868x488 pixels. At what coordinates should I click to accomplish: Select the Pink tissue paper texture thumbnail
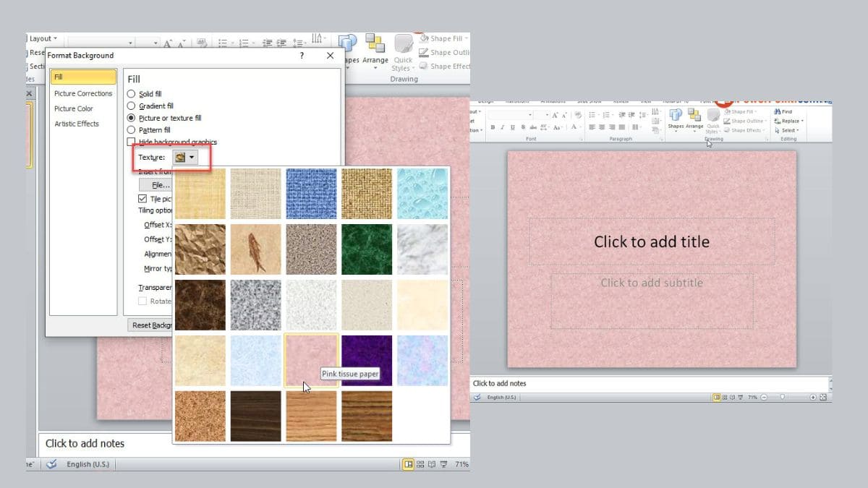310,360
